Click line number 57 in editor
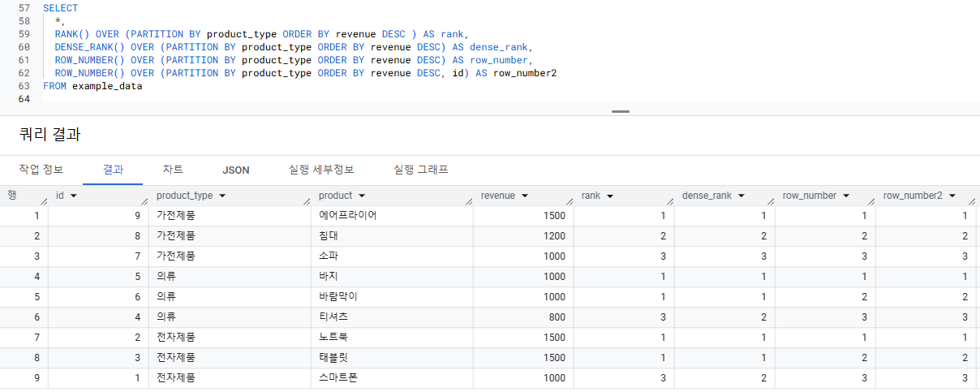The height and width of the screenshot is (392, 980). click(24, 8)
